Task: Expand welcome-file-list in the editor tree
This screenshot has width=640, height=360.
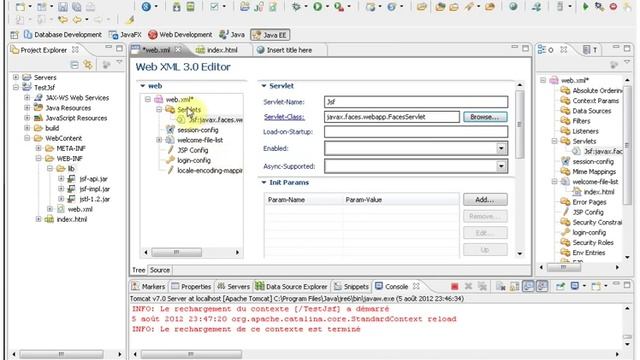Action: (x=159, y=140)
